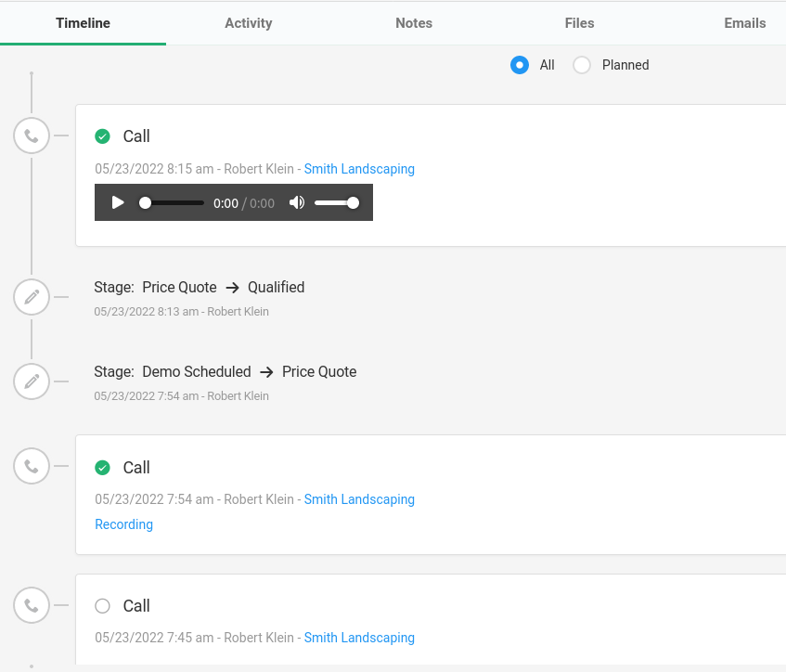Image resolution: width=786 pixels, height=672 pixels.
Task: Switch to the Notes tab
Action: click(x=414, y=23)
